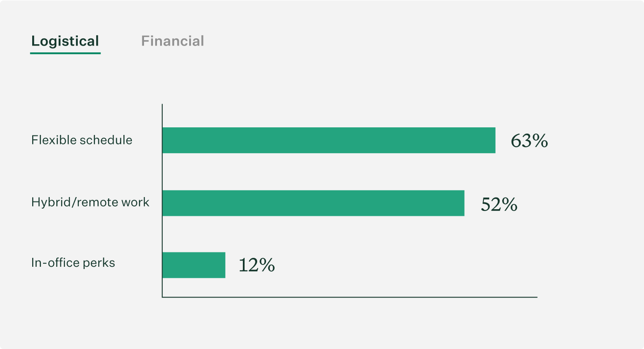Click the In-office perks category label
This screenshot has width=644, height=349.
click(73, 262)
